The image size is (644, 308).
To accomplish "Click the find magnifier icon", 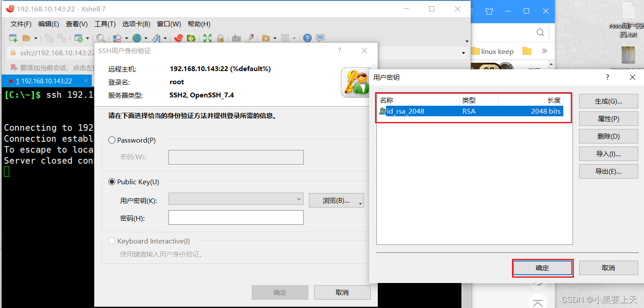I will coord(100,38).
